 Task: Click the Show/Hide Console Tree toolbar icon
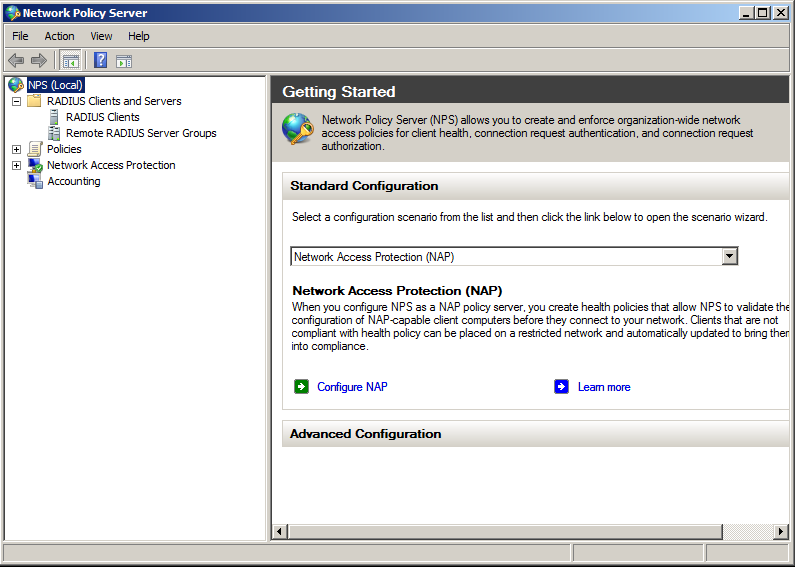click(x=71, y=60)
